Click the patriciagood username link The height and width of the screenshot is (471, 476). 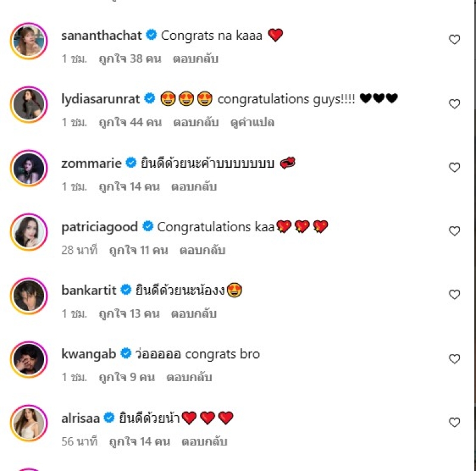click(x=99, y=227)
